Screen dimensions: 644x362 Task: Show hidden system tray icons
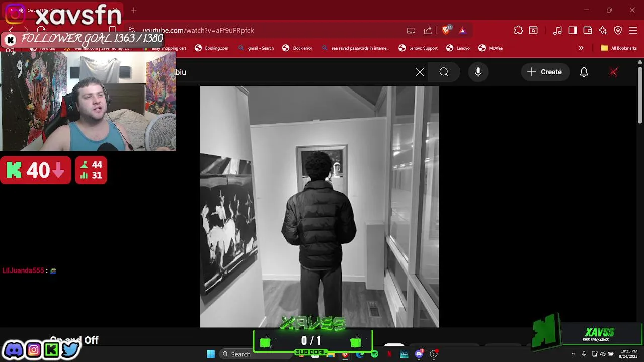pos(573,354)
